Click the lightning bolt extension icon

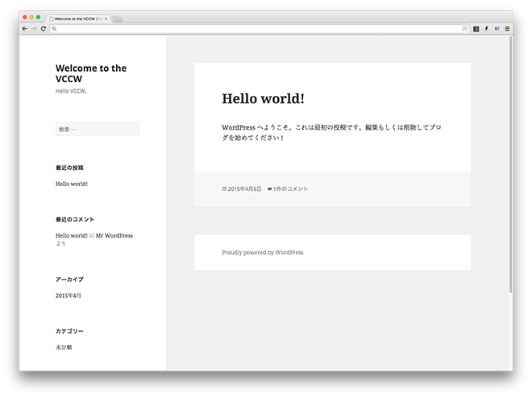click(486, 28)
